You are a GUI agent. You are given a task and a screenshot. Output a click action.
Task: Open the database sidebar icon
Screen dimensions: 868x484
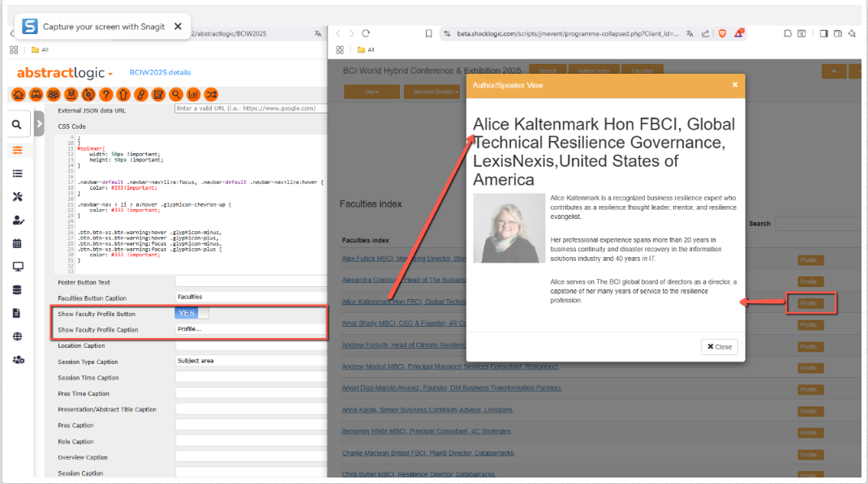click(x=17, y=290)
